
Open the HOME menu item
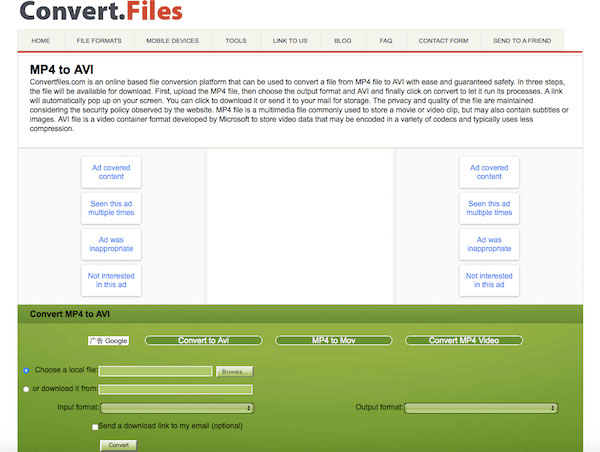click(41, 41)
